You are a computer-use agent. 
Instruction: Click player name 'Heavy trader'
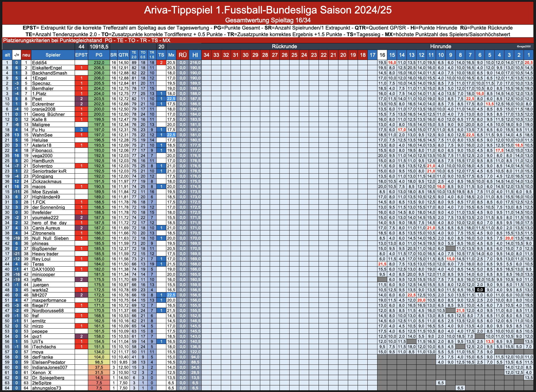click(45, 254)
